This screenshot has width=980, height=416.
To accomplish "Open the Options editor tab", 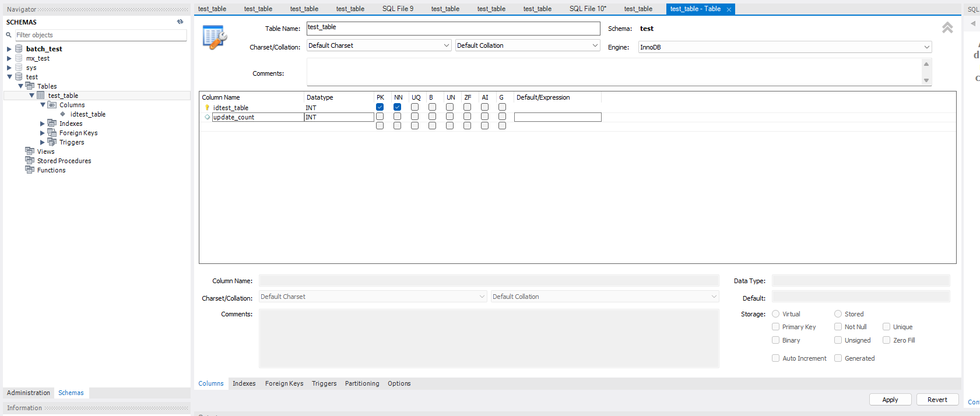I will point(399,383).
